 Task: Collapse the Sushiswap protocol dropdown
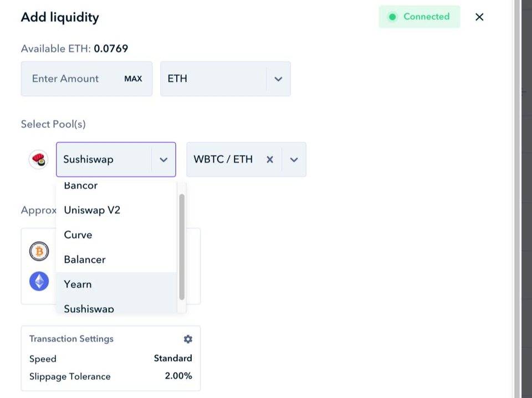coord(163,159)
